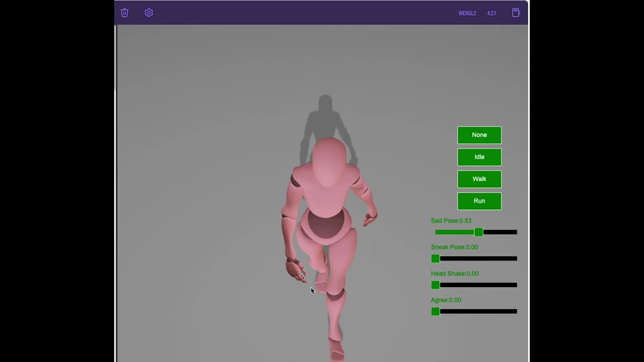Select the None animation button

479,135
